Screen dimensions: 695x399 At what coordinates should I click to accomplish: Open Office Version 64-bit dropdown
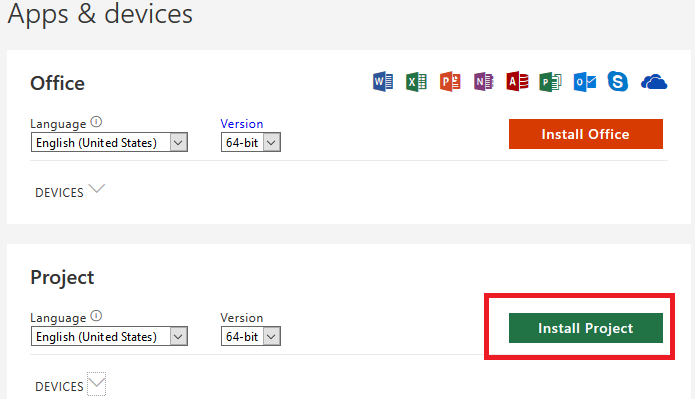point(251,142)
